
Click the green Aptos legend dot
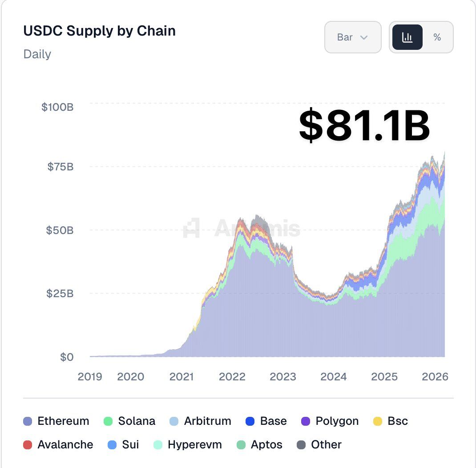pos(241,444)
